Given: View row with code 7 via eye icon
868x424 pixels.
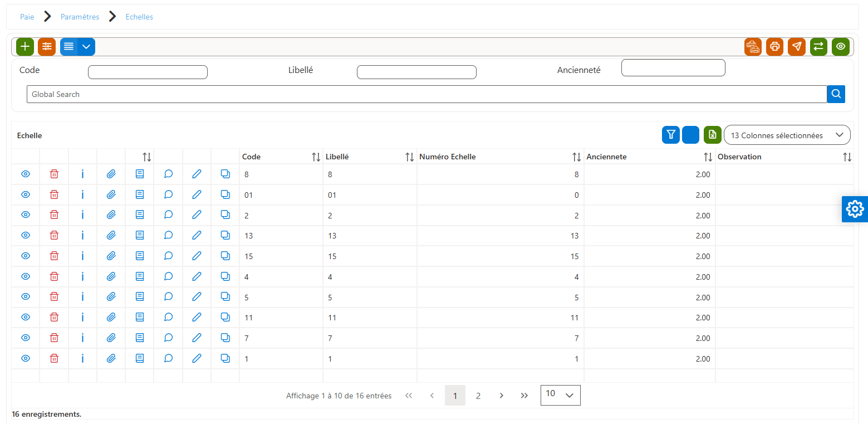Looking at the screenshot, I should click(25, 338).
